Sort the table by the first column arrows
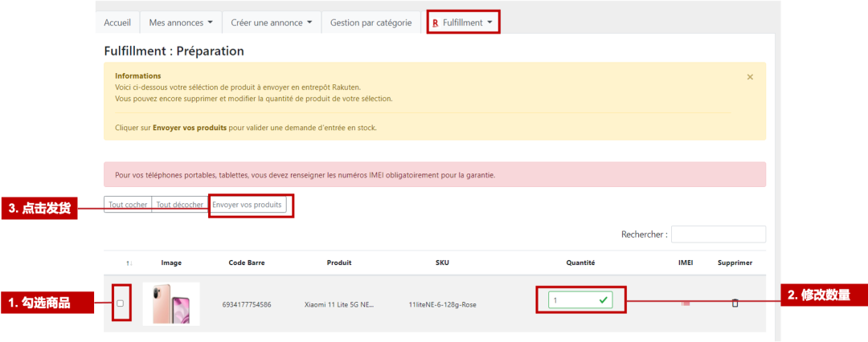The image size is (868, 342). click(x=128, y=263)
